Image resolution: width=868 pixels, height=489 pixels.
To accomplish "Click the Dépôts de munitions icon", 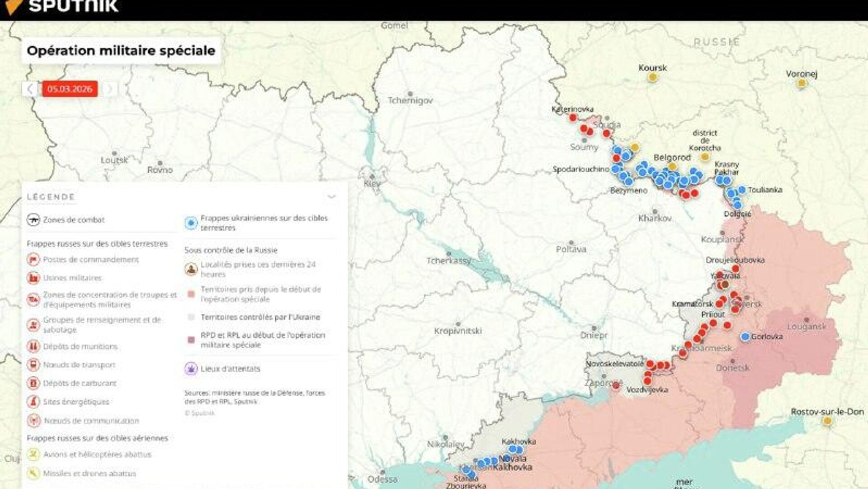I will [33, 347].
